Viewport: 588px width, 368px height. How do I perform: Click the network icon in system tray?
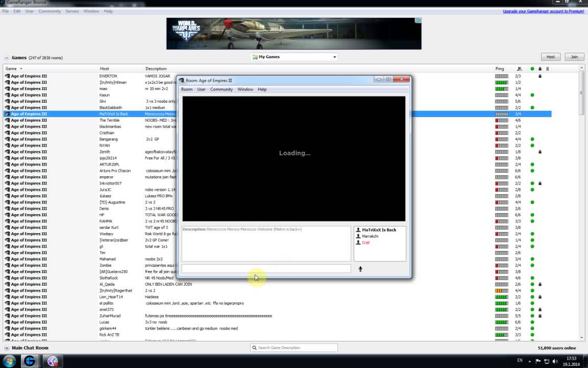click(x=546, y=361)
